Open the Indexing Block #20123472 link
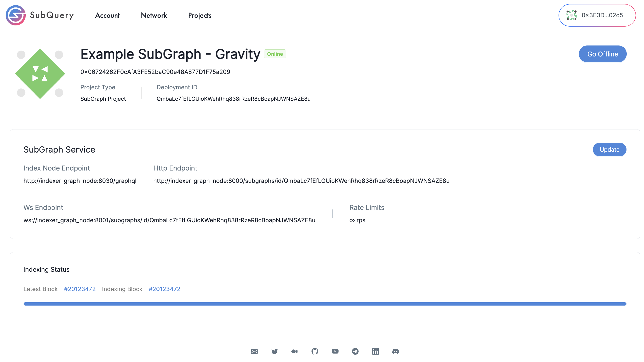This screenshot has width=644, height=362. tap(164, 289)
